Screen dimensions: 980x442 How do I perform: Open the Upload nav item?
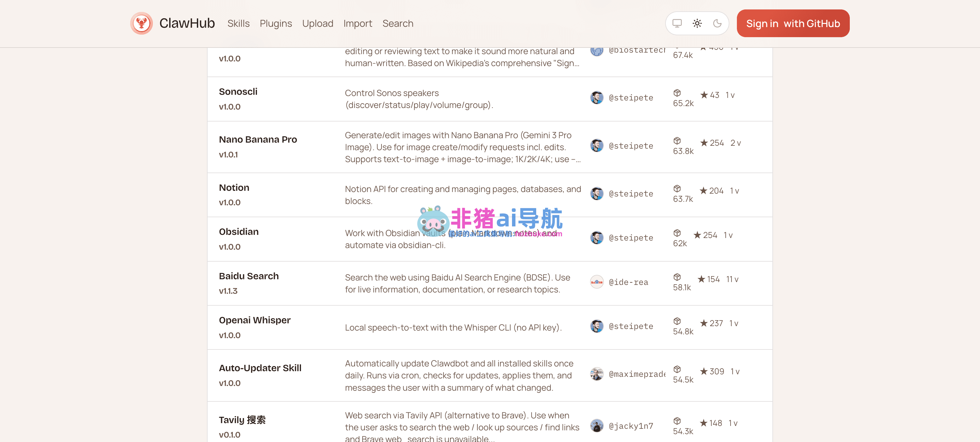click(x=318, y=23)
